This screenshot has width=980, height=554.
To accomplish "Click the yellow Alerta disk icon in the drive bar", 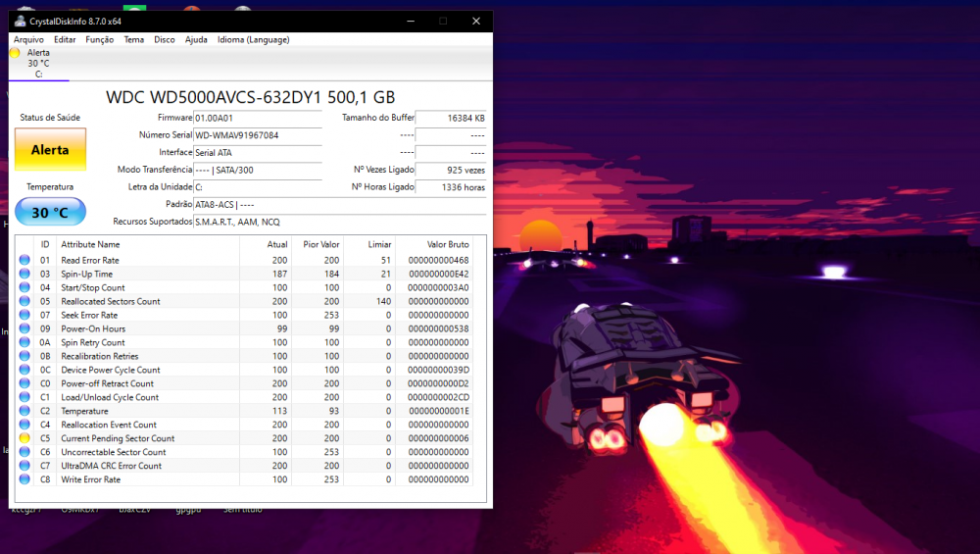I will point(15,53).
